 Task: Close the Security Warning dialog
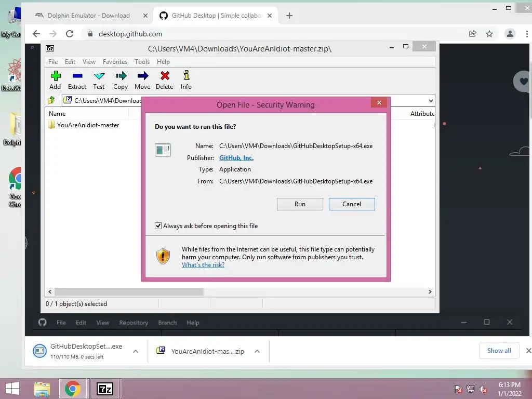click(379, 102)
